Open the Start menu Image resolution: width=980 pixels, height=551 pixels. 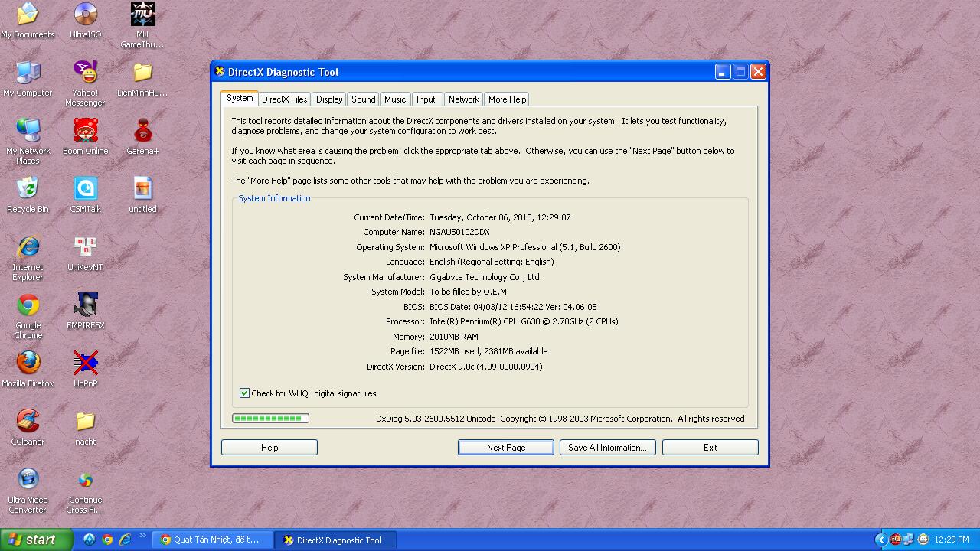point(37,540)
